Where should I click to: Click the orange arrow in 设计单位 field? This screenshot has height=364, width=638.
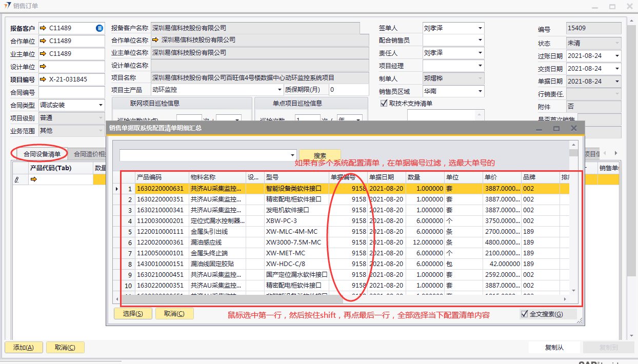click(x=43, y=67)
